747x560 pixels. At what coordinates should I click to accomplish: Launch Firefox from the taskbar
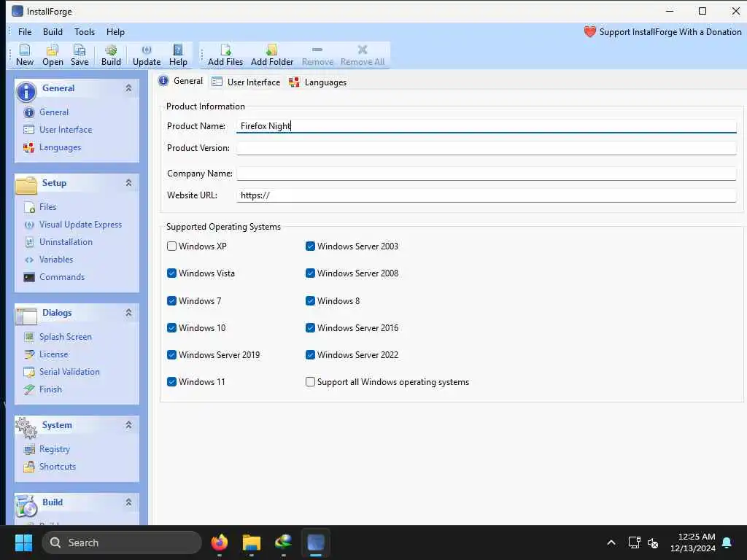pos(220,542)
